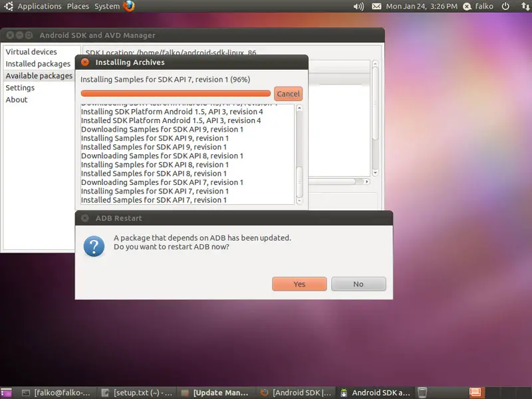Click log line 'Installed Samples for SDK API 8, revision 1'
This screenshot has height=399, width=532.
pyautogui.click(x=154, y=174)
